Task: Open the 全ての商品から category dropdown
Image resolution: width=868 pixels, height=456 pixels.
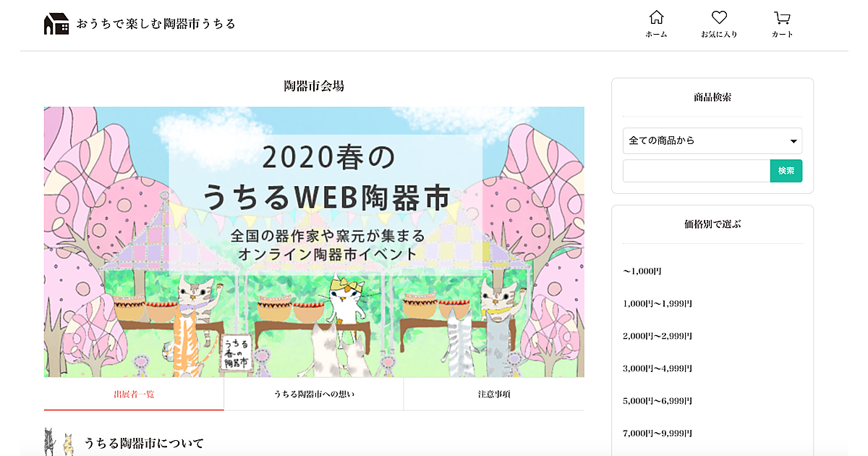Action: 712,140
